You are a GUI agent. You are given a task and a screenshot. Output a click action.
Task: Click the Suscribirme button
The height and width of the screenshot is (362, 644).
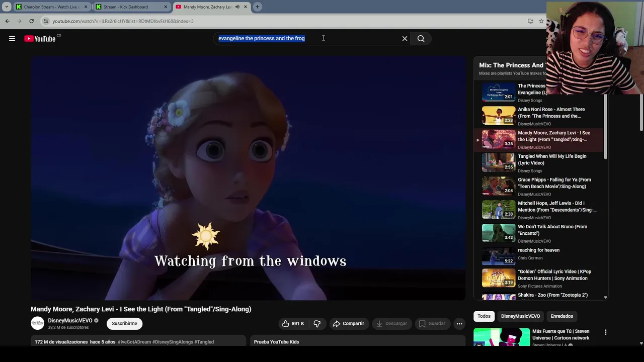[124, 323]
